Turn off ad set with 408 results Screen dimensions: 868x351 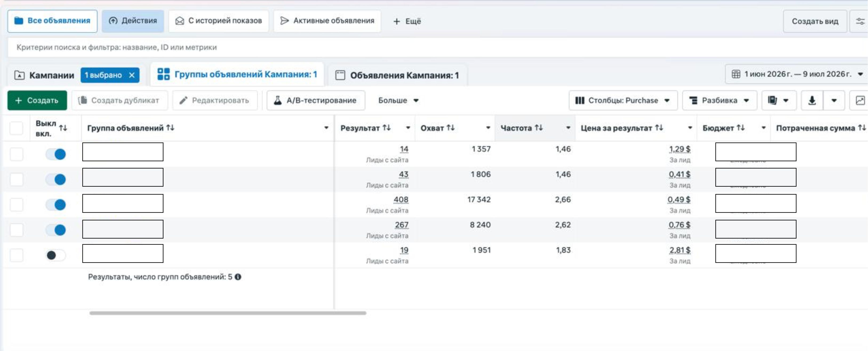[56, 205]
